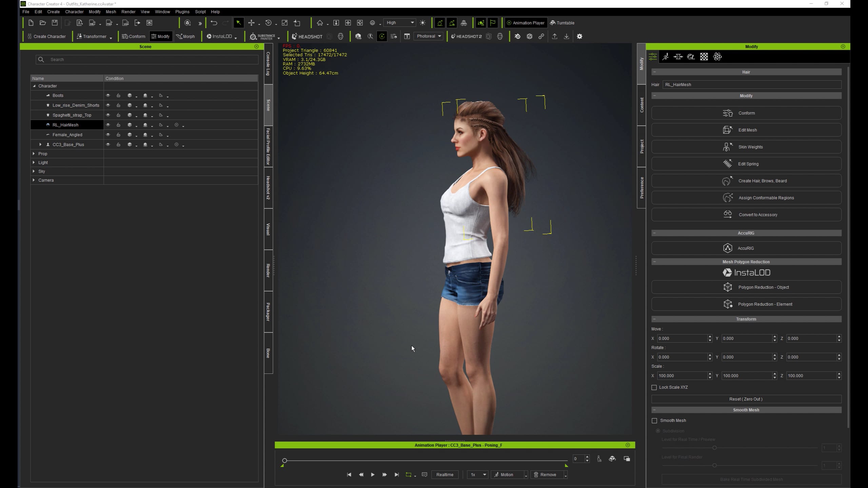This screenshot has width=868, height=488.
Task: Click the Save project icon
Action: (55, 23)
